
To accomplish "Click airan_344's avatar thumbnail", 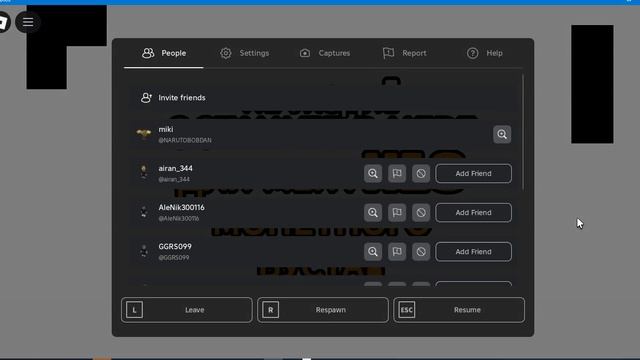I will (x=144, y=173).
